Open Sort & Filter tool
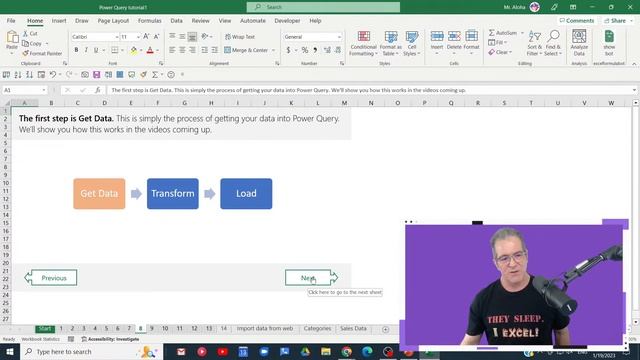Screen dimensions: 640x360 point(534,42)
